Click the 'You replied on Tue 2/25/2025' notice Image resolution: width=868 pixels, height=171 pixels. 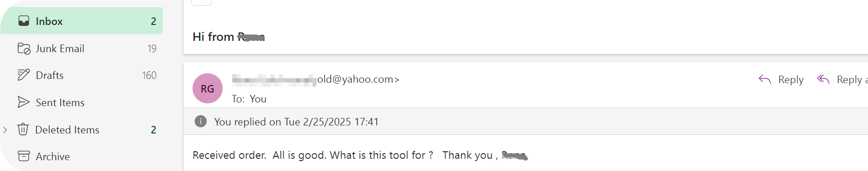coord(296,122)
